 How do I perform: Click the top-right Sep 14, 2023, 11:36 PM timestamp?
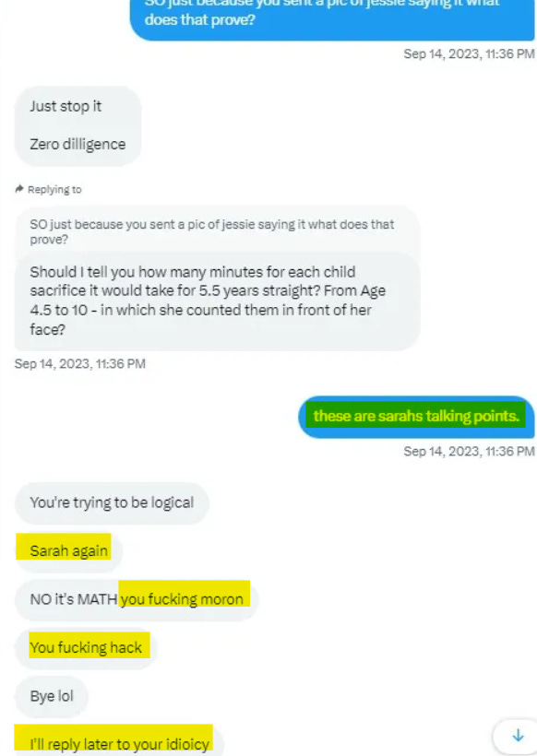(x=469, y=54)
